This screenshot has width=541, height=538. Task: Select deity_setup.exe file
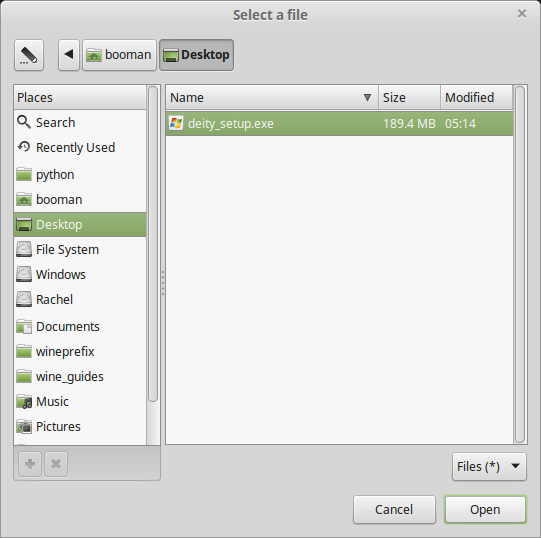(340, 124)
